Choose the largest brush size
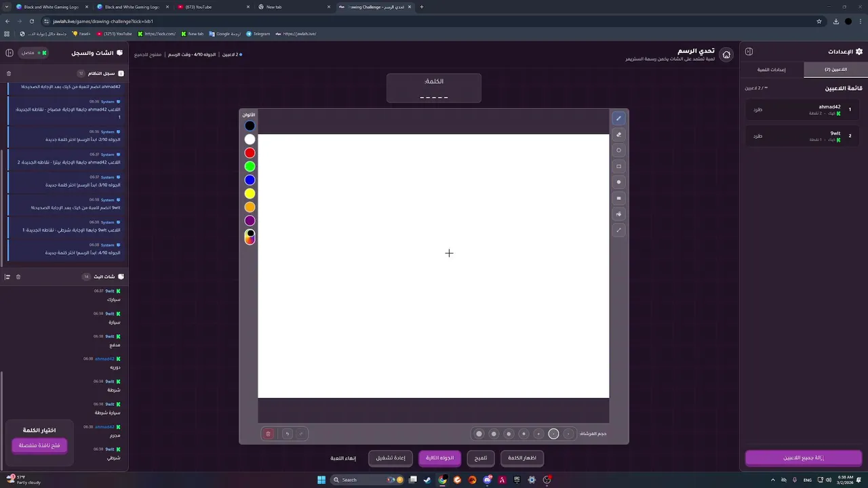 pyautogui.click(x=479, y=434)
